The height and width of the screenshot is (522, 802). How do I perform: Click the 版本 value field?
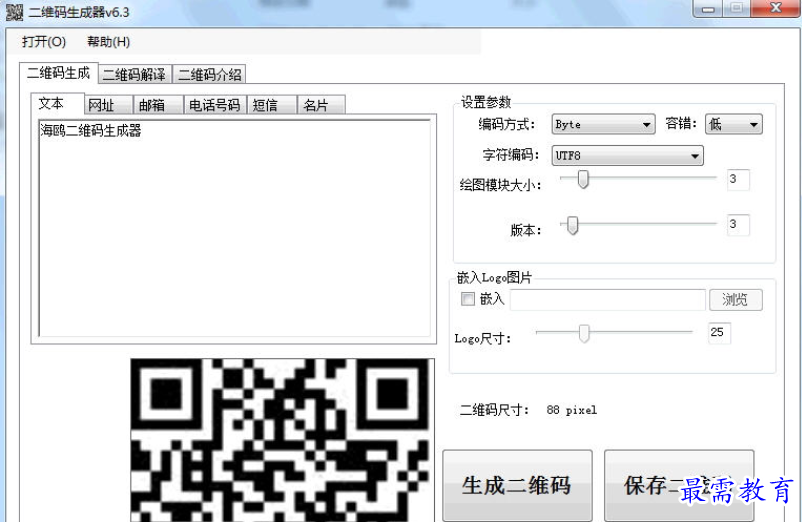click(x=738, y=225)
